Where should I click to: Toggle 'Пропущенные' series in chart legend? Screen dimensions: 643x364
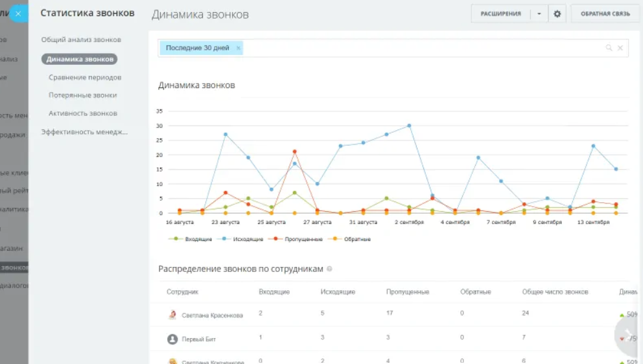coord(299,239)
